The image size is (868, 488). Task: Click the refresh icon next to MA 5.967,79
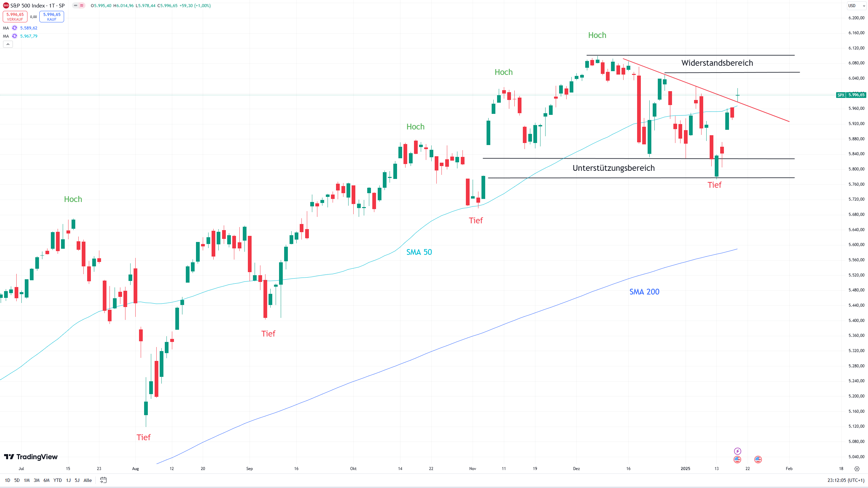15,36
